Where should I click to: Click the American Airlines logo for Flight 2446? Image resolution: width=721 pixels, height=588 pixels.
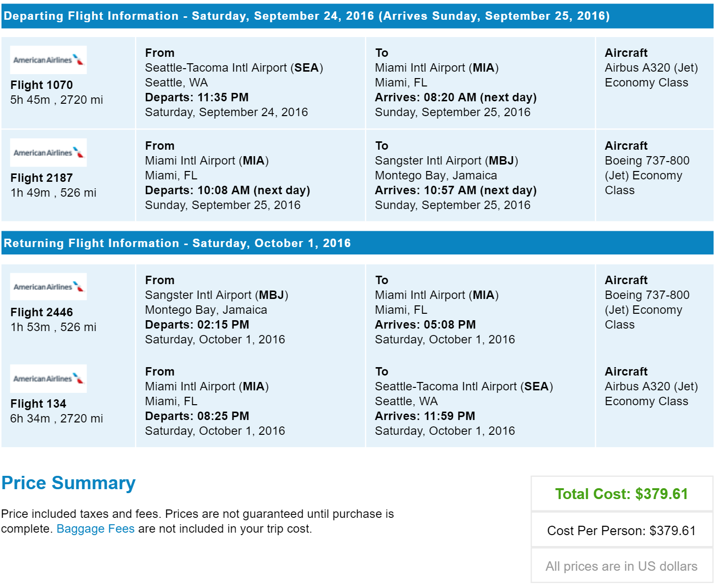coord(48,287)
